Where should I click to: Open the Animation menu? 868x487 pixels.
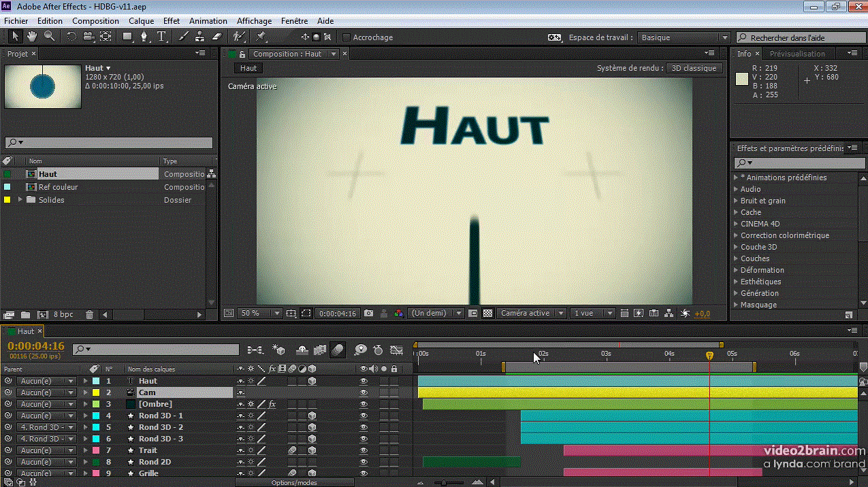[208, 21]
